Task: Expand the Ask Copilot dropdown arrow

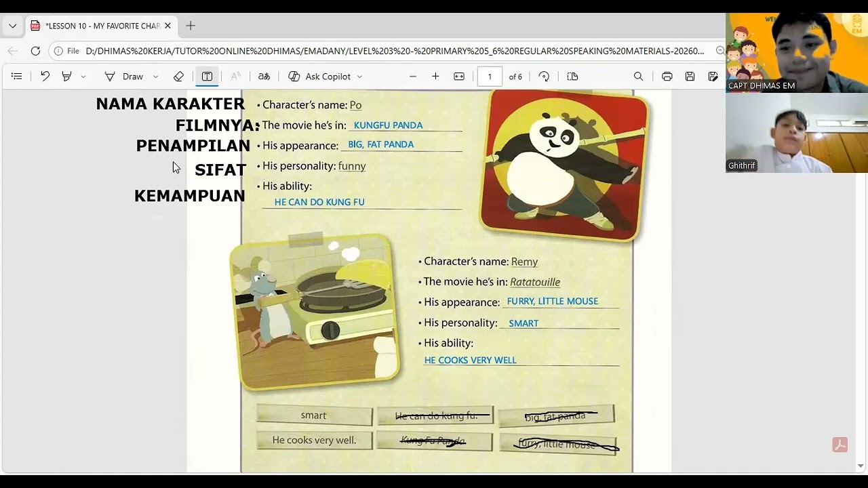Action: pos(359,77)
